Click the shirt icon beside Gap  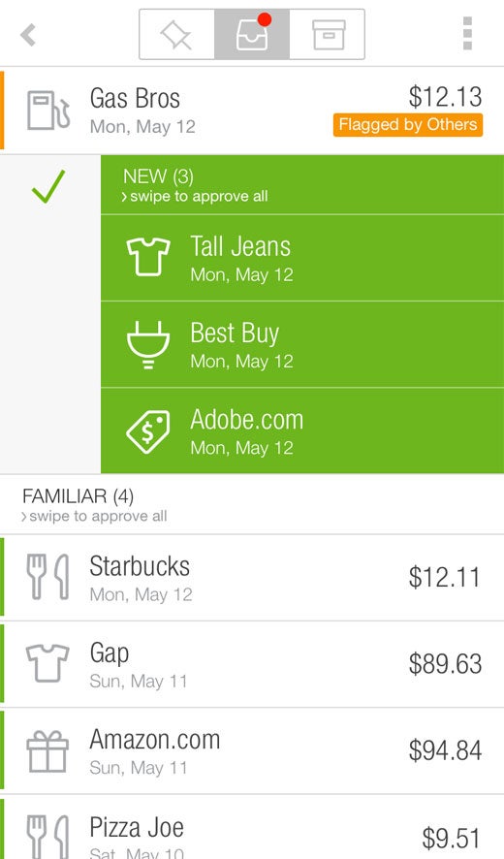(x=48, y=663)
